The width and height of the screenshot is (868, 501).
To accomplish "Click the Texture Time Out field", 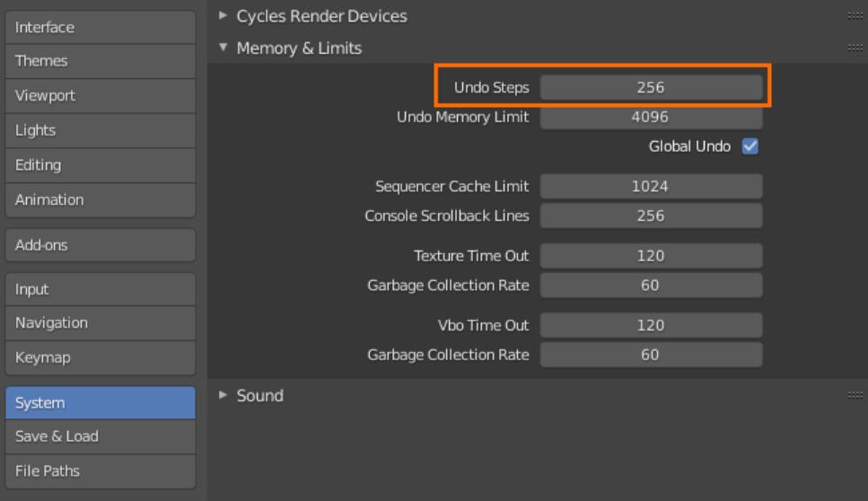I will (651, 256).
